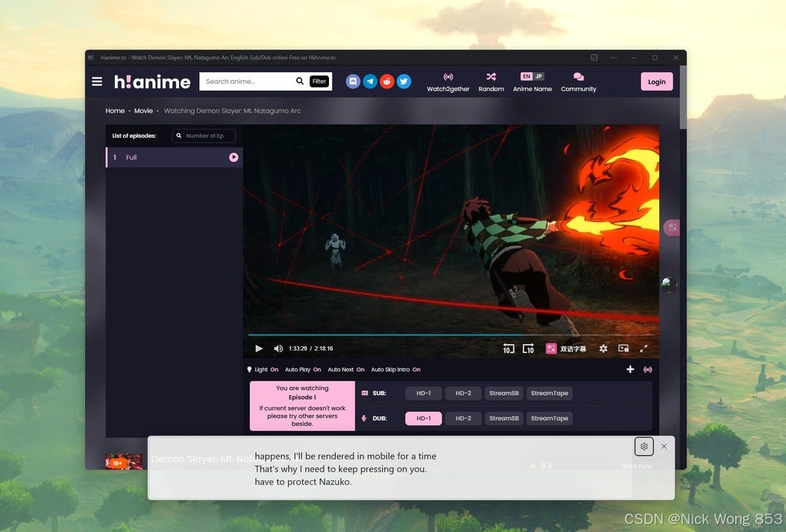Image resolution: width=786 pixels, height=532 pixels.
Task: Open the video player settings gear
Action: 603,349
